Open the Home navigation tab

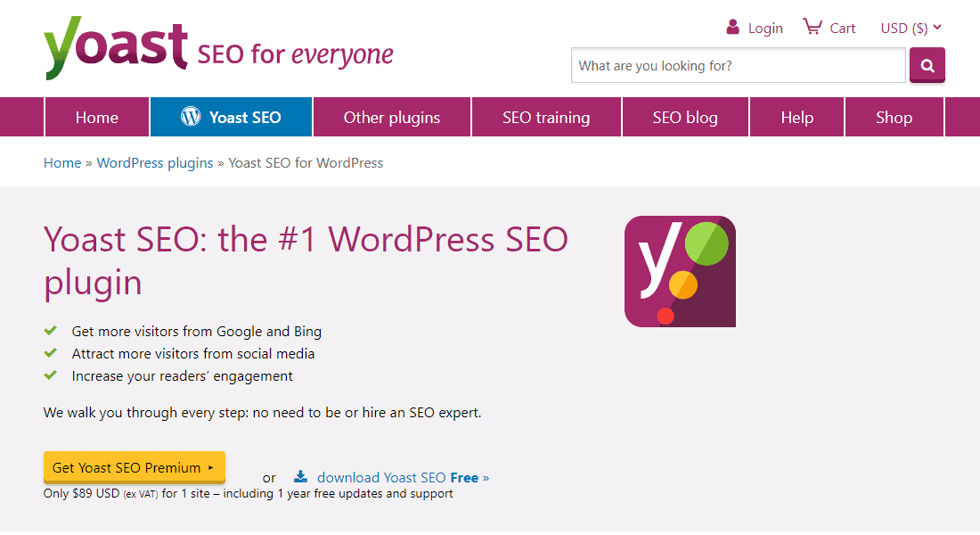point(97,117)
